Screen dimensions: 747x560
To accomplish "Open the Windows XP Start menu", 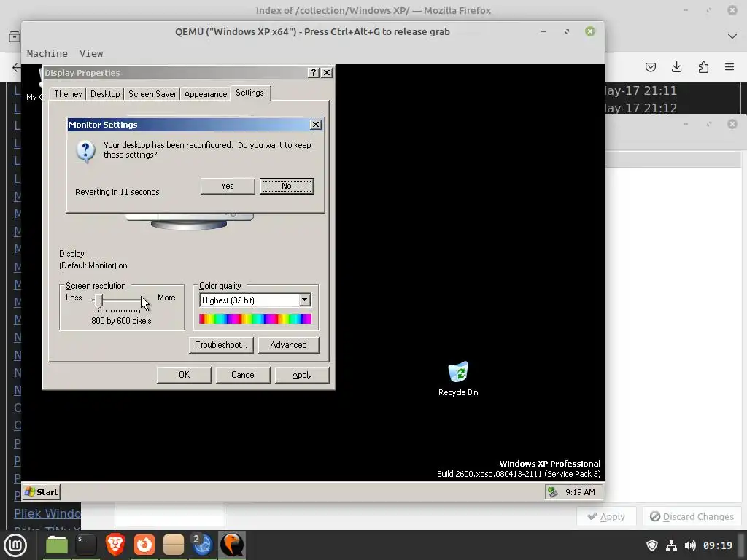I will tap(42, 492).
